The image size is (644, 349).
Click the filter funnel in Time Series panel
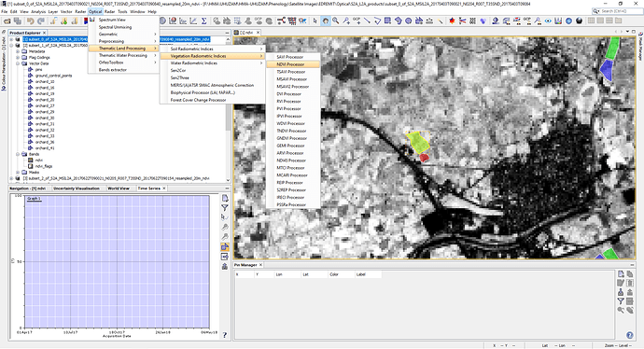pyautogui.click(x=225, y=208)
